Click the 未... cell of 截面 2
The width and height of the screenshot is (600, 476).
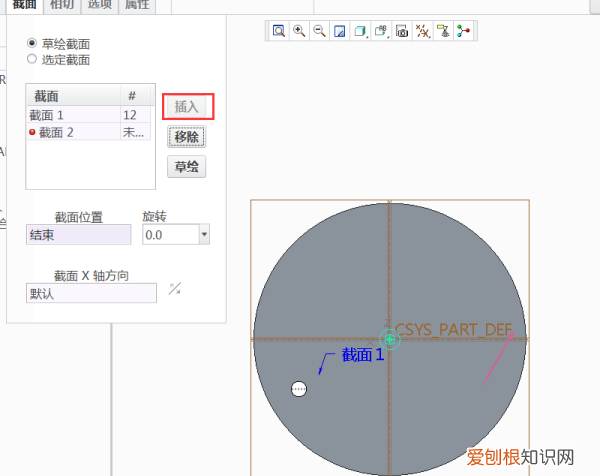136,132
